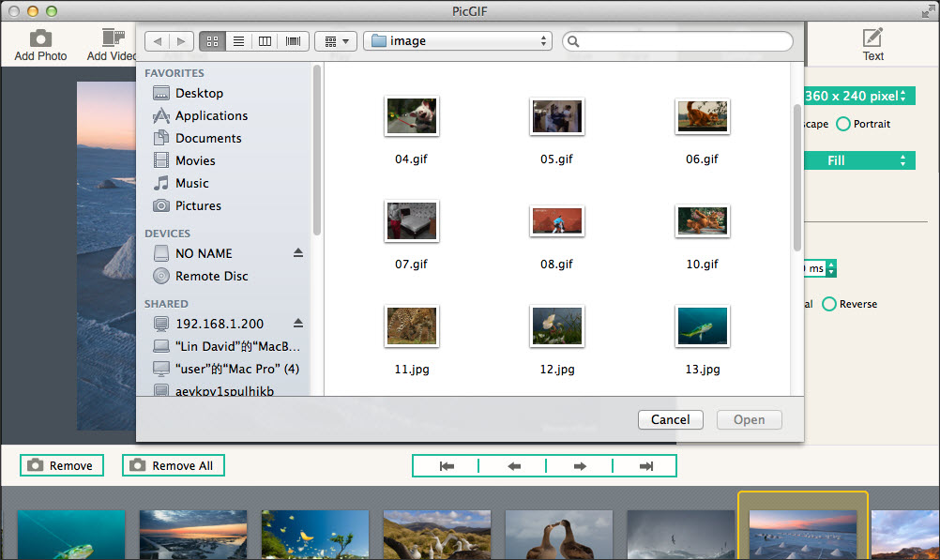Switch to icon view in file dialog
940x560 pixels.
[x=212, y=40]
